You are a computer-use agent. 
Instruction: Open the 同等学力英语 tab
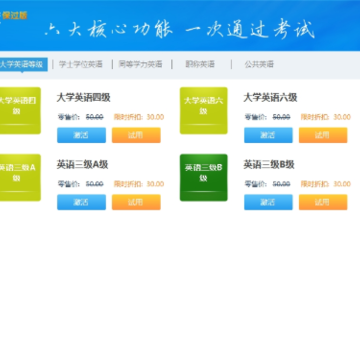[140, 64]
